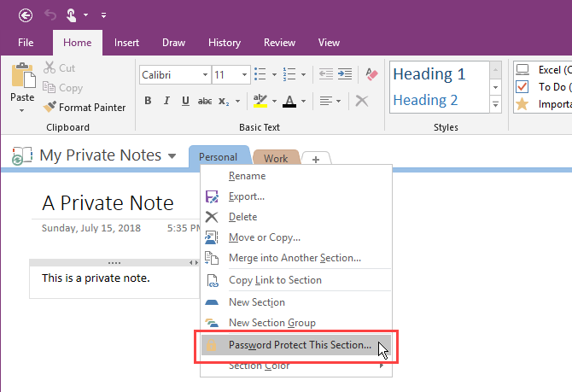Image resolution: width=572 pixels, height=392 pixels.
Task: Choose Password Protect This Section
Action: [x=299, y=346]
